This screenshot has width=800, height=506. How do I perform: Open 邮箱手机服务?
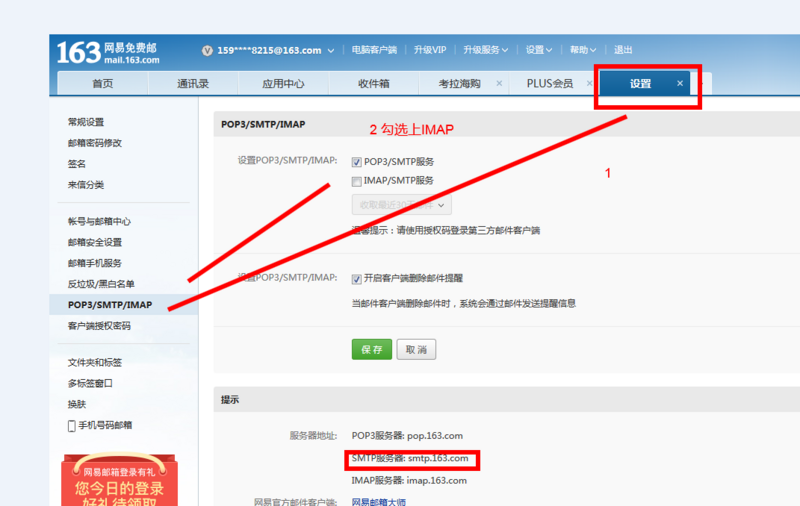pyautogui.click(x=95, y=263)
